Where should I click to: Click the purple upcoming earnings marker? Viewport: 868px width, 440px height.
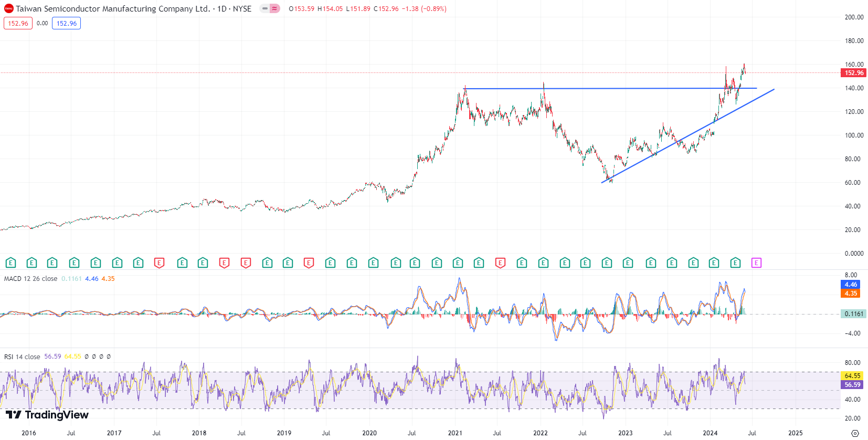756,263
